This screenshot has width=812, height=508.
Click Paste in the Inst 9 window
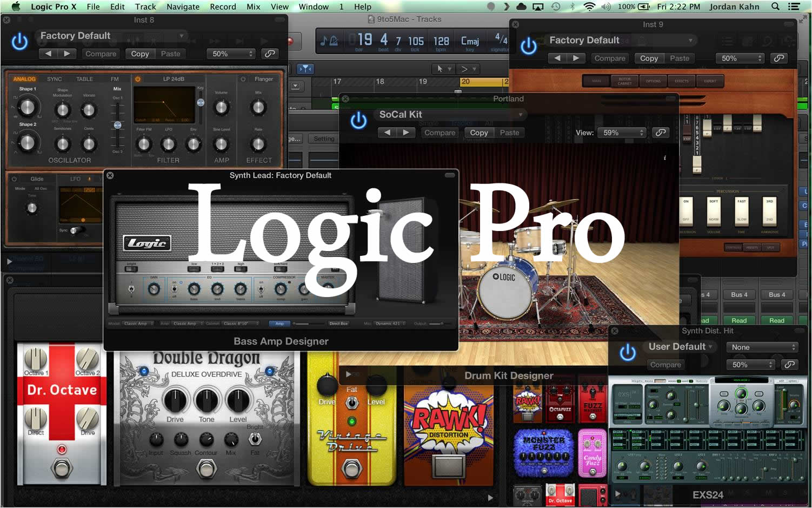pyautogui.click(x=680, y=58)
